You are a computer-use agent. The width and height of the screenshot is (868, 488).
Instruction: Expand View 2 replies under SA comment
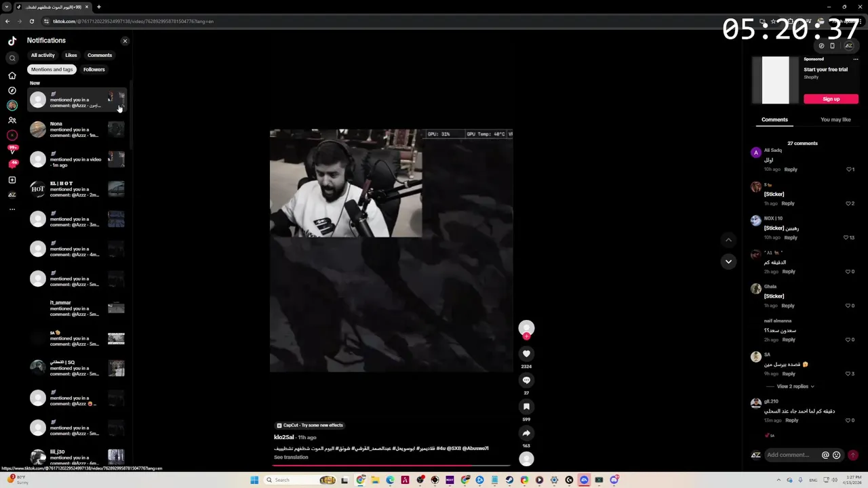[795, 386]
